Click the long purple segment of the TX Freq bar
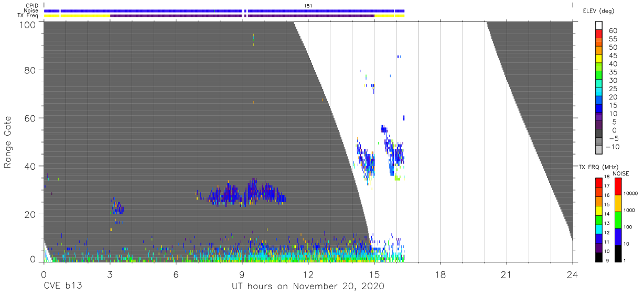644x297 pixels. pyautogui.click(x=242, y=16)
